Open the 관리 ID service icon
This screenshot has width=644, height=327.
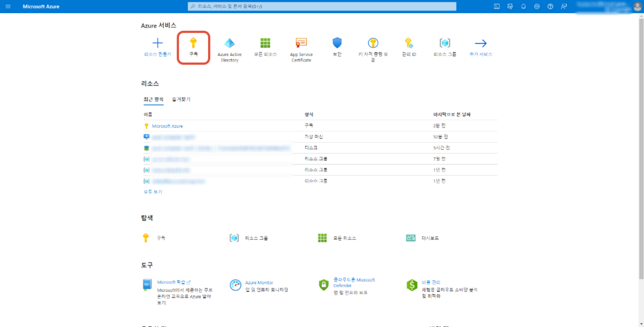[409, 43]
